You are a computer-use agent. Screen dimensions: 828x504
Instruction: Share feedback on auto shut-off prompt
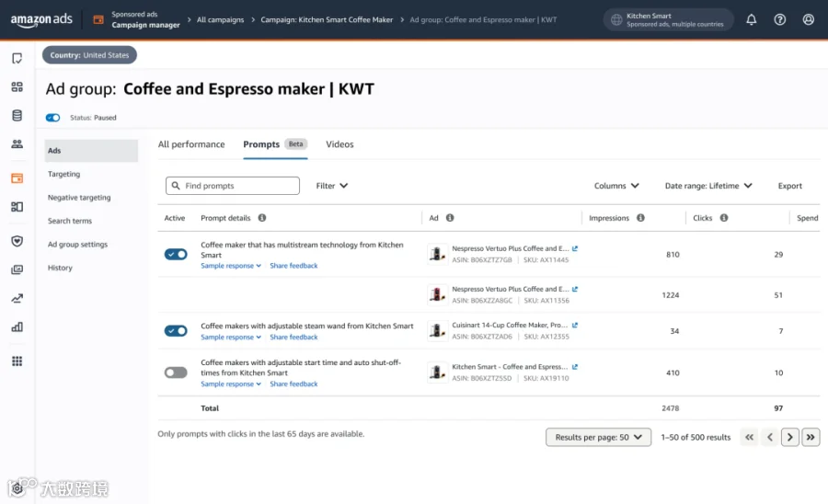[293, 384]
